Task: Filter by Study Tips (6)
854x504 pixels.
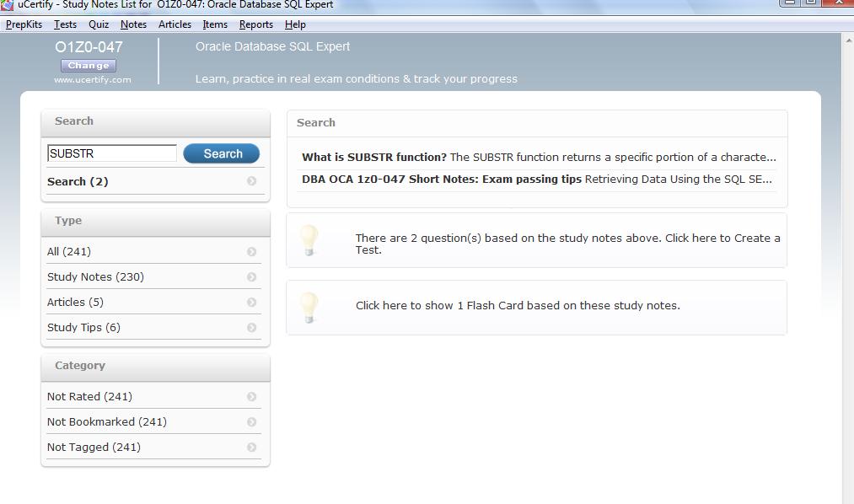Action: (x=153, y=328)
